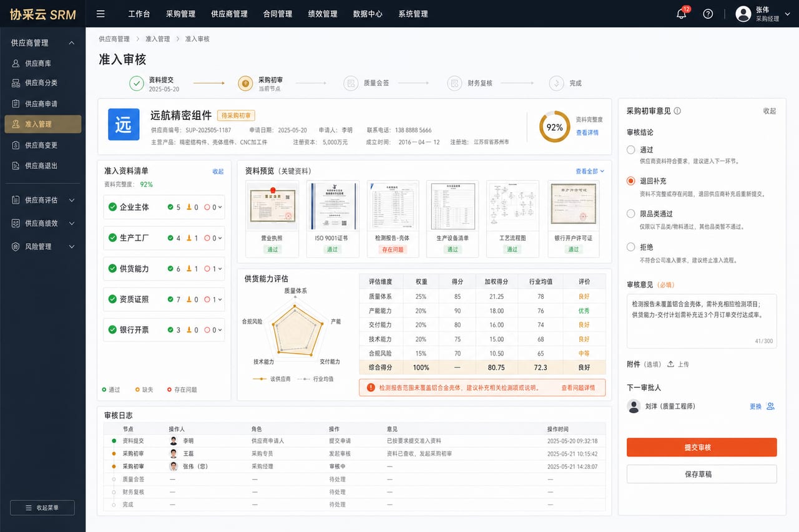Screen dimensions: 799x532
Task: Toggle the hamburger menu icon in top bar
Action: coord(100,14)
